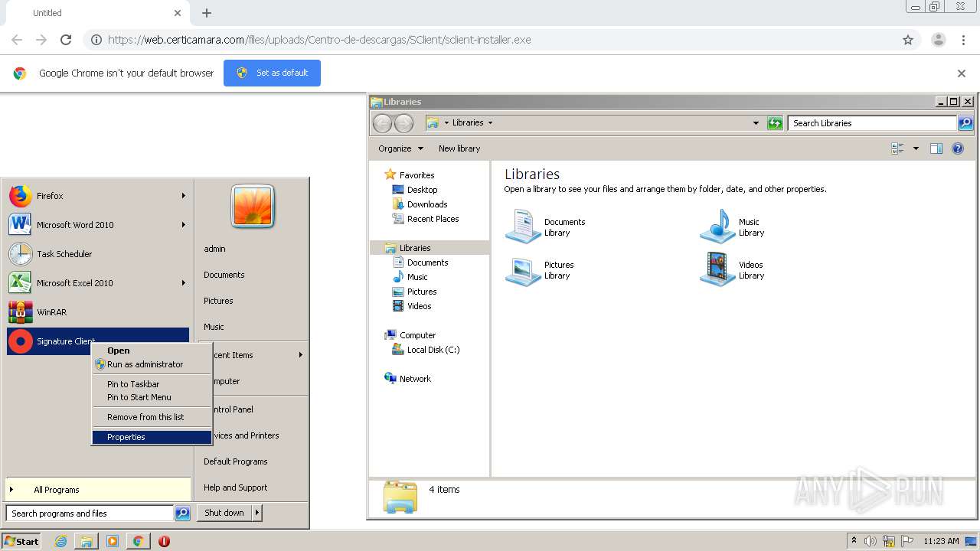Image resolution: width=980 pixels, height=551 pixels.
Task: Click the red Signature Client taskbar icon
Action: point(164,541)
